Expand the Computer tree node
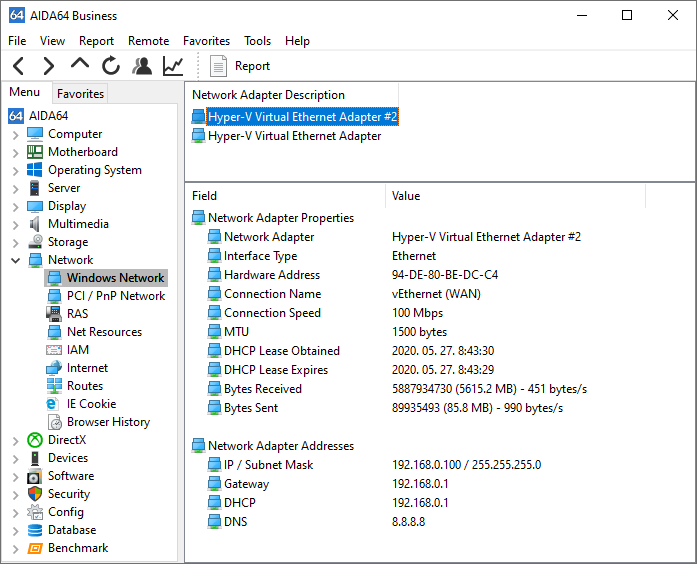This screenshot has height=564, width=697. pyautogui.click(x=16, y=135)
